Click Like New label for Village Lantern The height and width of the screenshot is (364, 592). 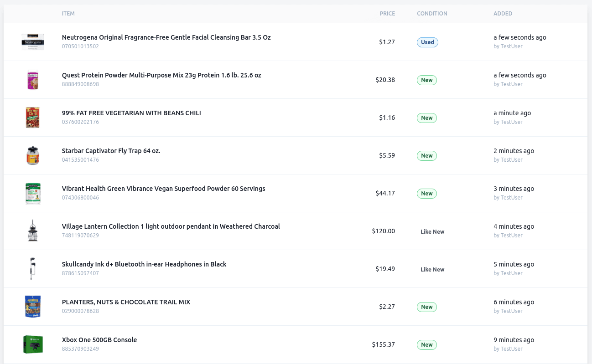tap(432, 232)
